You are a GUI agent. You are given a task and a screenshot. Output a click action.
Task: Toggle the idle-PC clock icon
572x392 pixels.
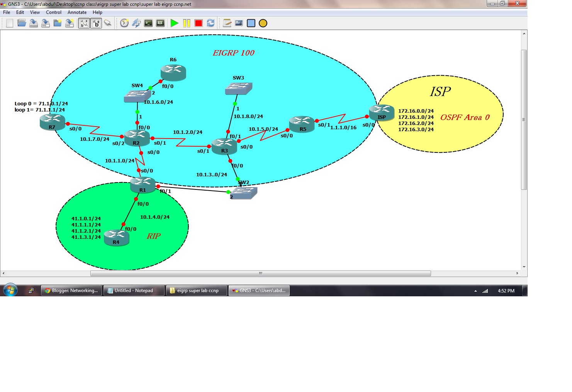tap(124, 23)
